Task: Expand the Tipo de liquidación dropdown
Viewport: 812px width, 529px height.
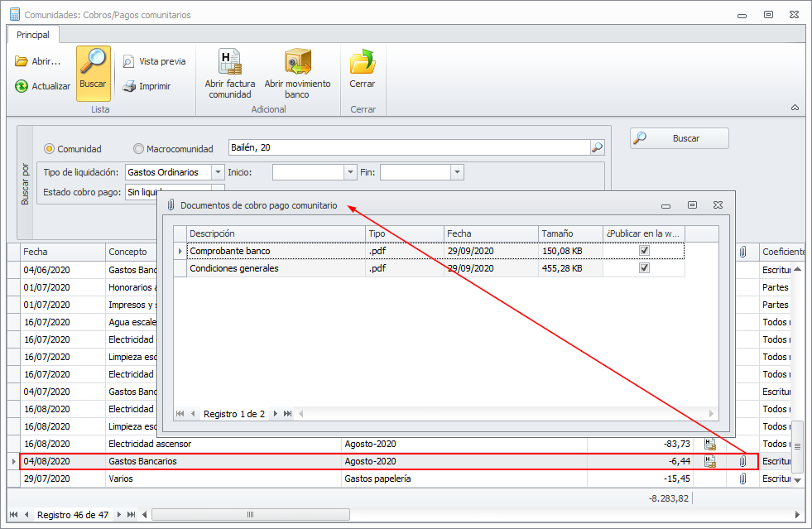Action: coord(218,172)
